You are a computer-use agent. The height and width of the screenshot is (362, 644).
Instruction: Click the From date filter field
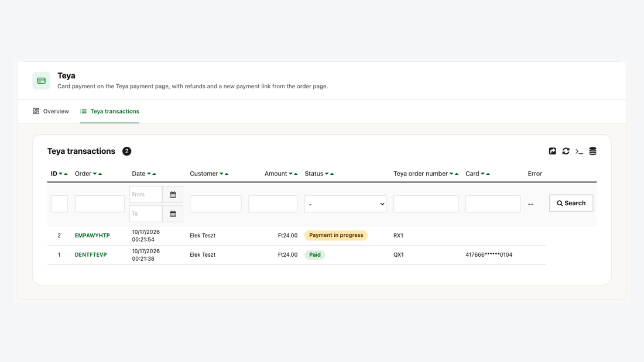pyautogui.click(x=146, y=195)
